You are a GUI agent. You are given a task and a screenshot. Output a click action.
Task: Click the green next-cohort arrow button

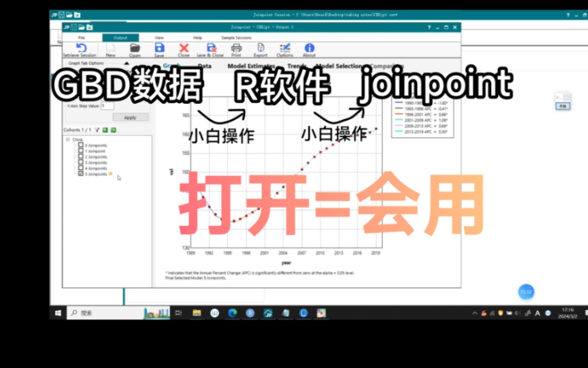113,130
